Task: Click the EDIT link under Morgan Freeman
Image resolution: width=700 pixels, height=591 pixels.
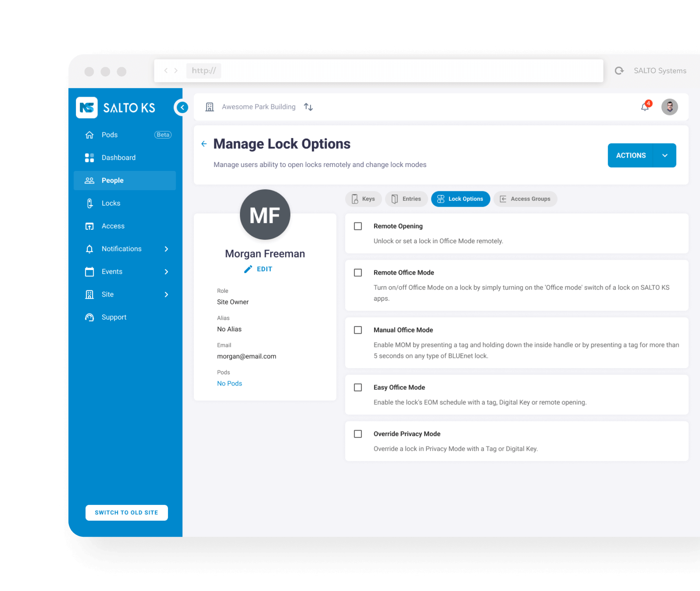Action: 258,269
